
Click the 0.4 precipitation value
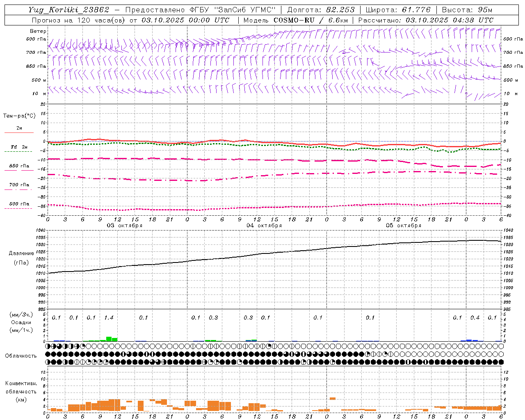point(475,318)
